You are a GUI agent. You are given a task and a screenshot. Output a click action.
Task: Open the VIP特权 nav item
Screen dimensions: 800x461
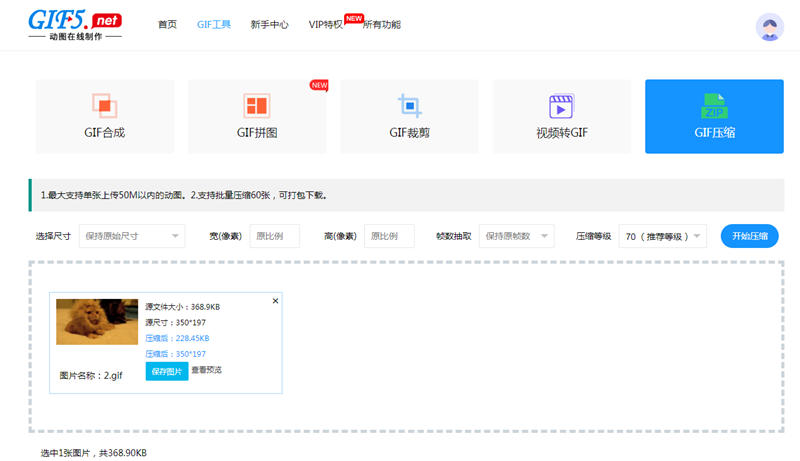pos(326,24)
